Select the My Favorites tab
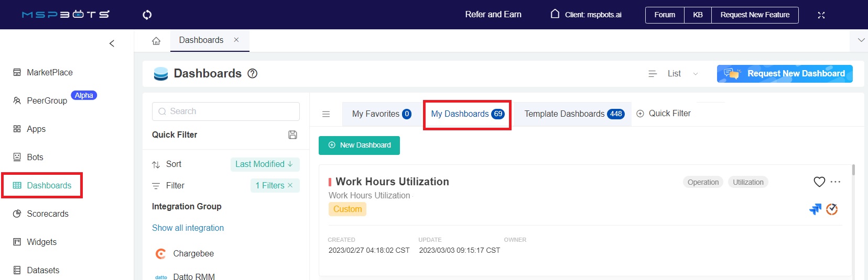The width and height of the screenshot is (868, 280). tap(382, 114)
